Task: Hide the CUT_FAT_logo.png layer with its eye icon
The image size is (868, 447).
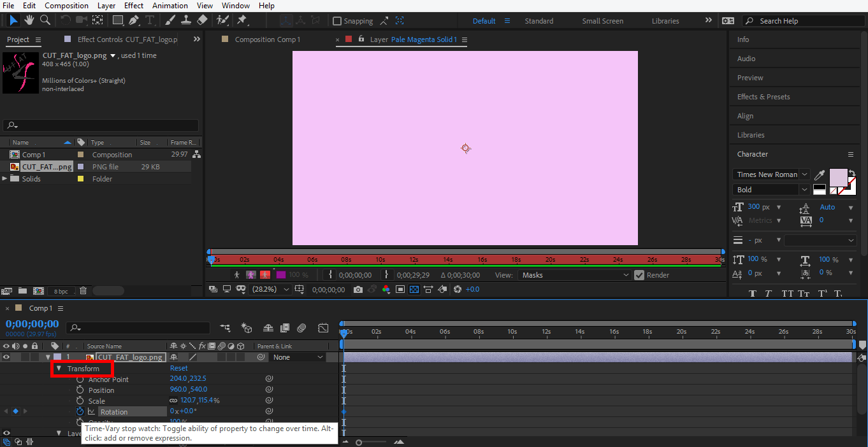Action: (x=6, y=357)
